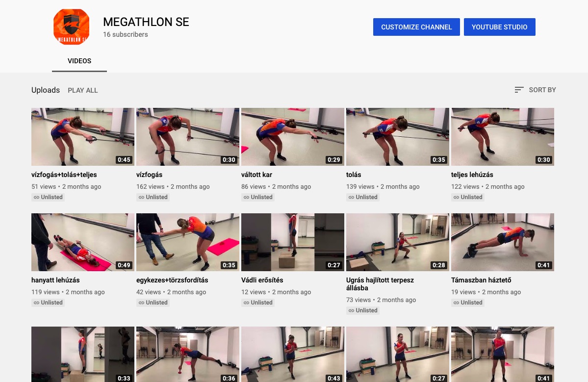Screen dimensions: 588x382
Task: Click the Sort By lines icon
Action: coord(519,90)
